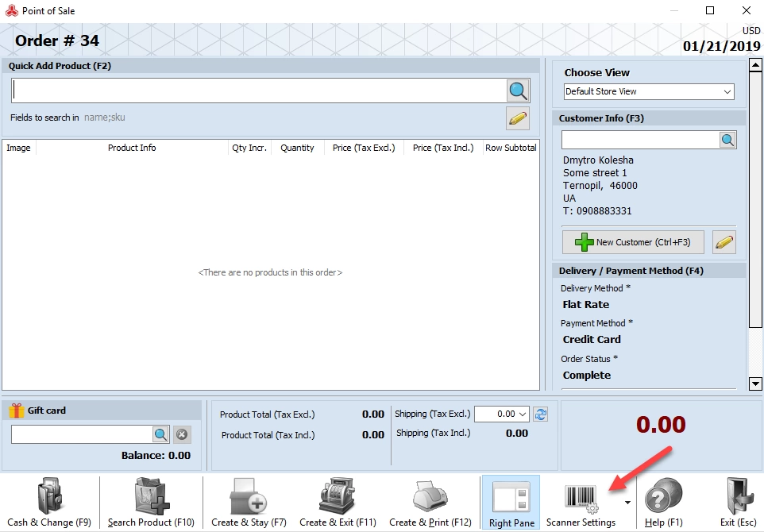The width and height of the screenshot is (764, 532).
Task: Click into the Customer Info search field
Action: click(x=640, y=140)
